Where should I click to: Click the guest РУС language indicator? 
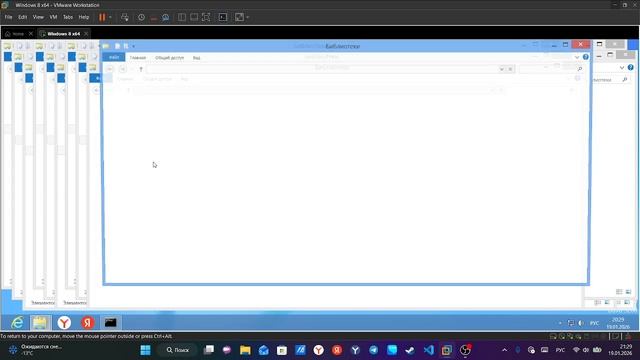pyautogui.click(x=594, y=323)
